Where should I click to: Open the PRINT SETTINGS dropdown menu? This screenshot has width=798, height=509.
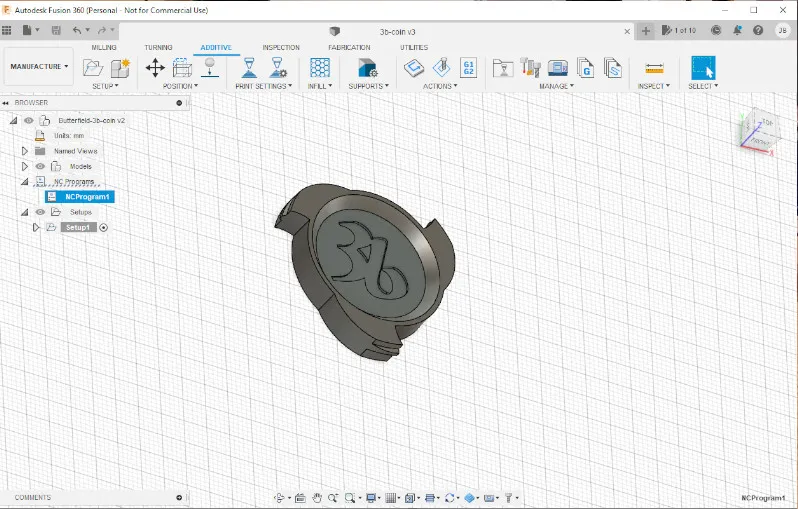pyautogui.click(x=264, y=86)
